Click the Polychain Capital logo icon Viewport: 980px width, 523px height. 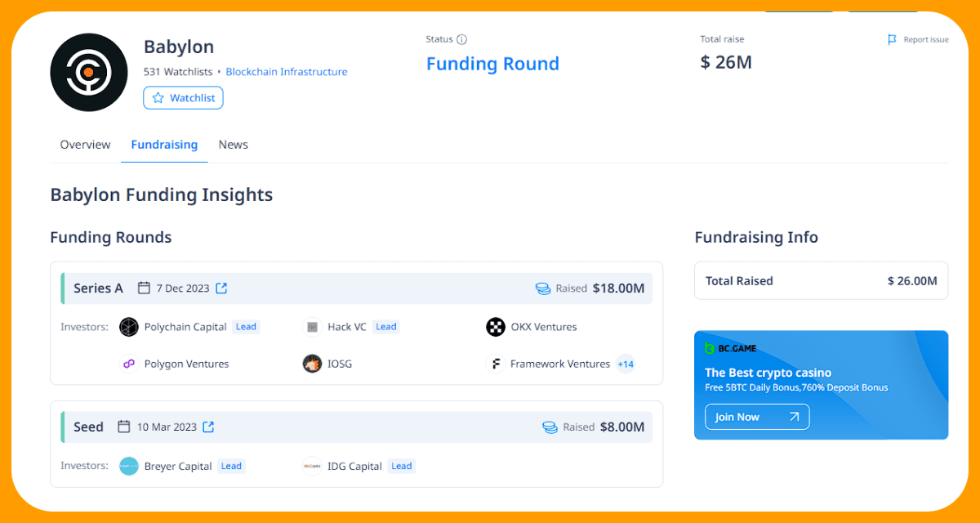pos(128,327)
